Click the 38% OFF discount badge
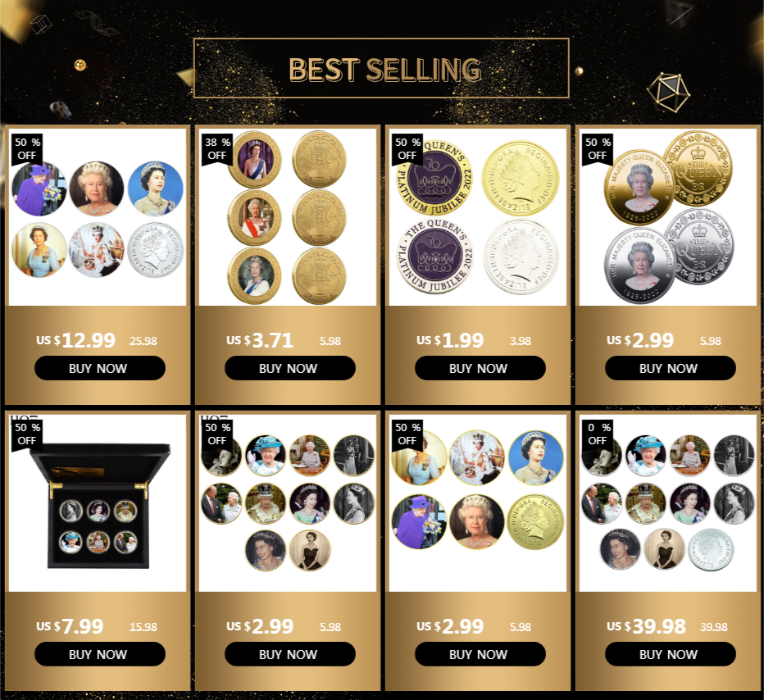Screen dimensions: 764x700 [x=217, y=148]
